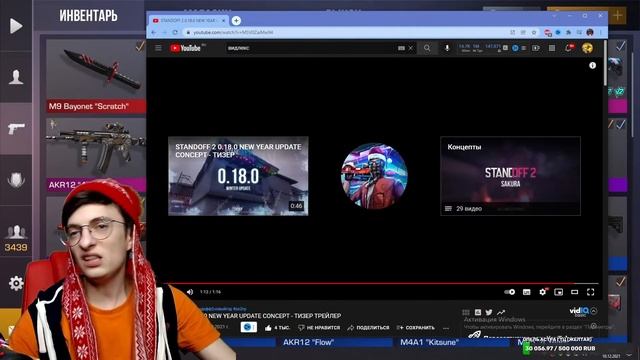Open the Chrome extensions puzzle icon
The image size is (640, 360).
point(569,32)
